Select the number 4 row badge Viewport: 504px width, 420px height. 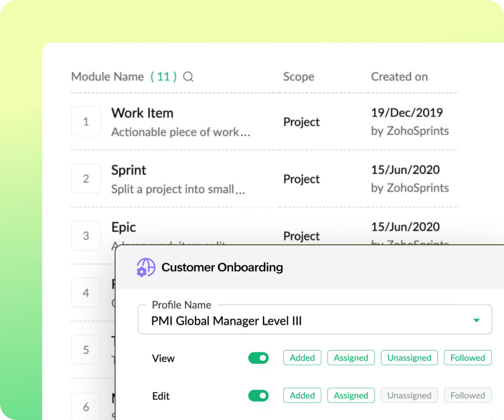(86, 293)
